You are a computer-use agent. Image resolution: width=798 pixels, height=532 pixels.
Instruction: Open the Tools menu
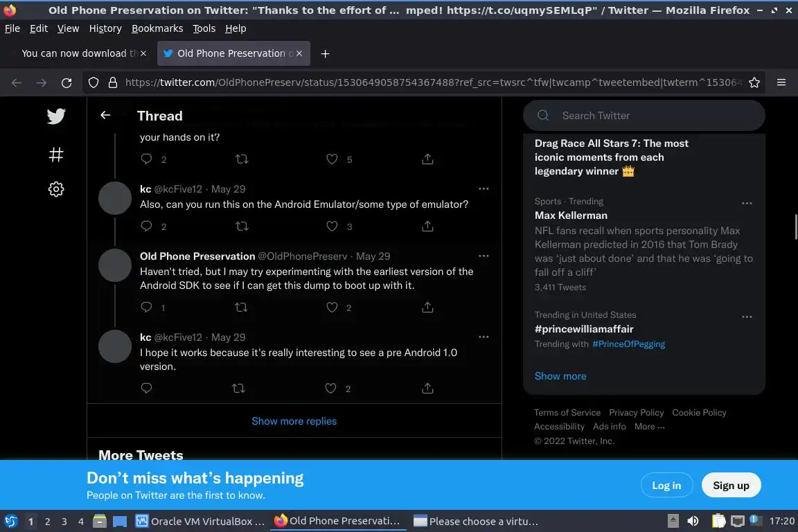204,28
